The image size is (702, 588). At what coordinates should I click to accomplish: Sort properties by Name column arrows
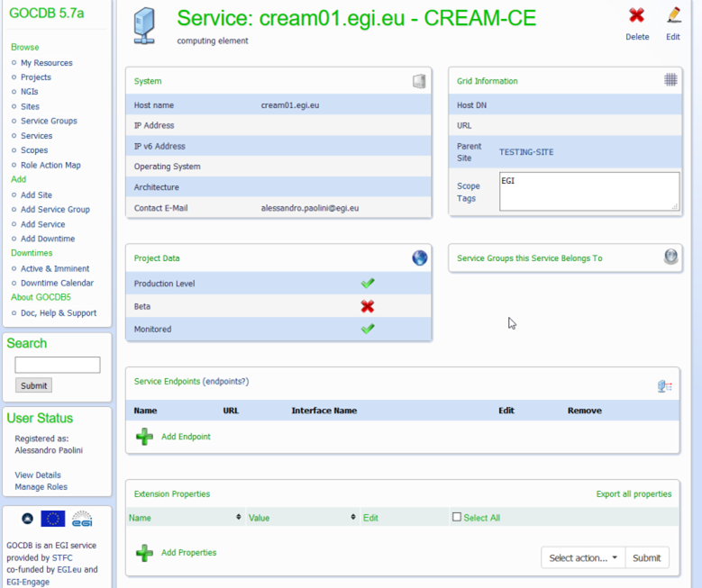tap(239, 517)
